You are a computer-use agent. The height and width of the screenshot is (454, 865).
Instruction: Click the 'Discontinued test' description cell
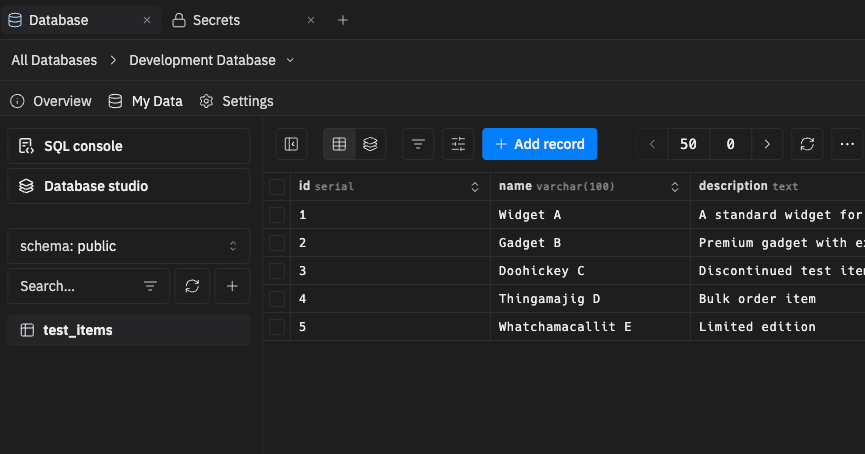pyautogui.click(x=777, y=270)
